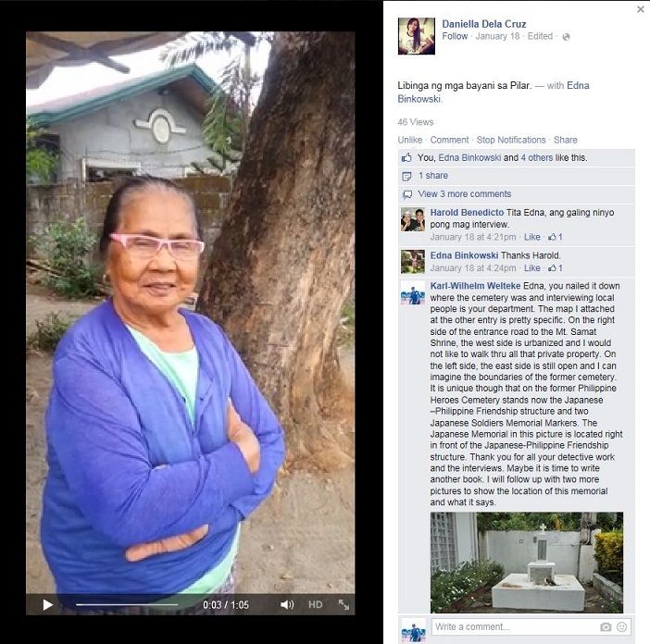Attach a photo using the camera icon
Viewport: 650px width, 644px height.
tap(606, 627)
